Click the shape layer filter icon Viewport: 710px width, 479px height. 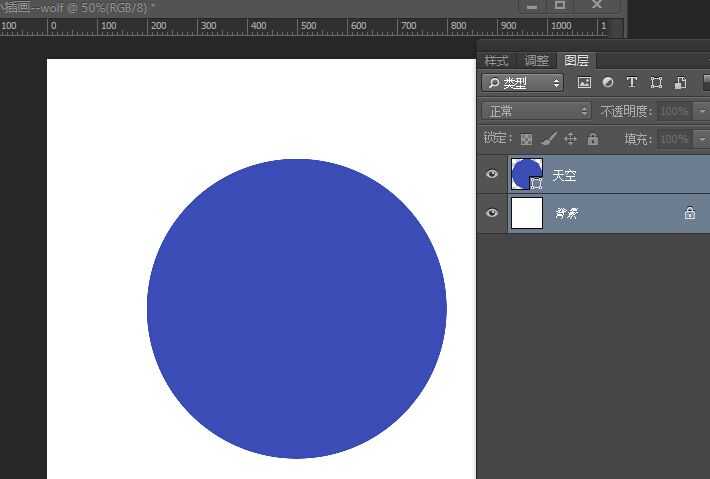point(656,83)
